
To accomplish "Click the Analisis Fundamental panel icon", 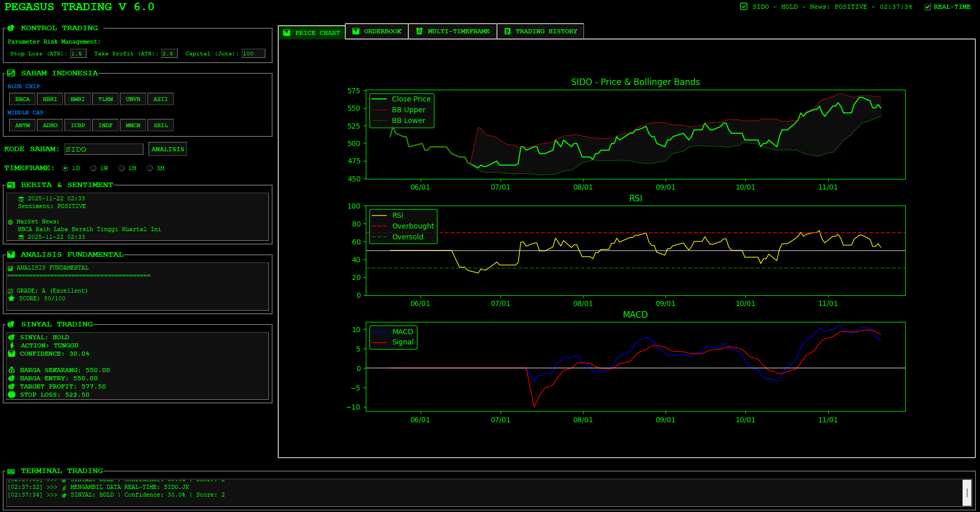I will [11, 255].
